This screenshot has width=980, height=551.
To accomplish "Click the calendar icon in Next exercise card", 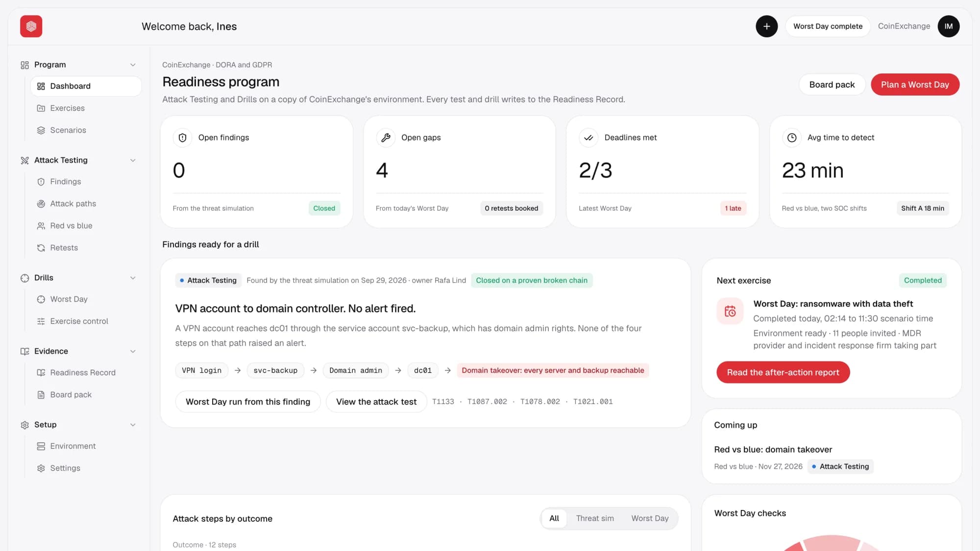I will point(730,311).
